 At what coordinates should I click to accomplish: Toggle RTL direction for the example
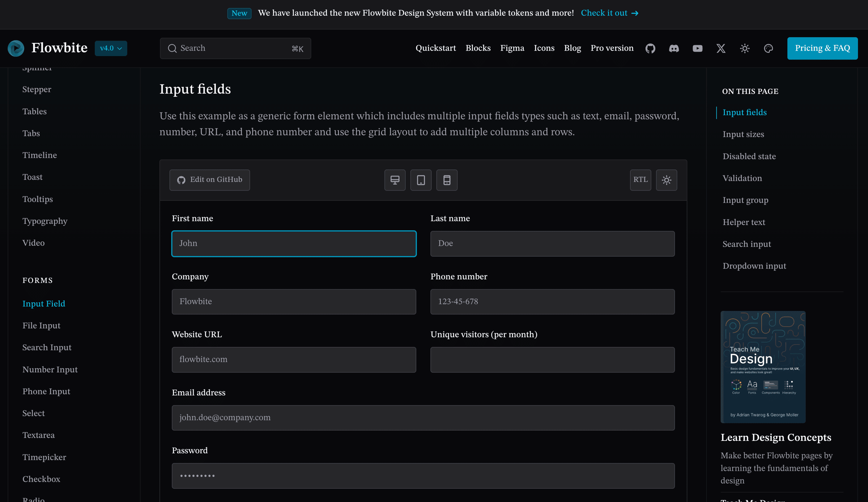641,180
